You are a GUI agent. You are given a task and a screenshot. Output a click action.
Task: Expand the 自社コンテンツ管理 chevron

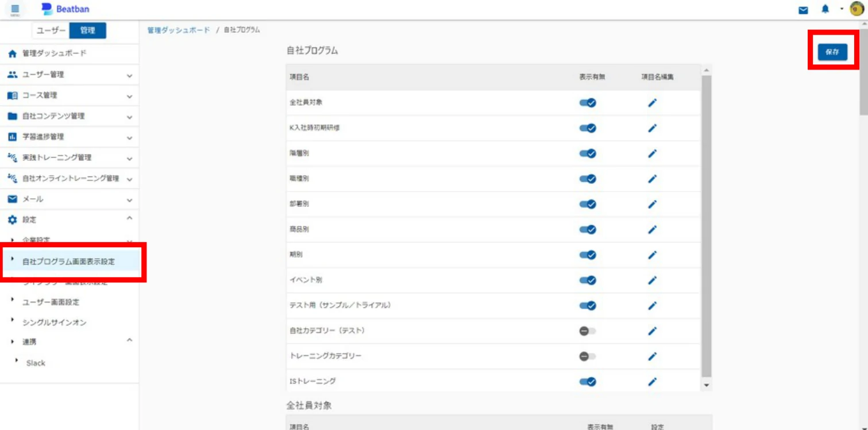129,117
